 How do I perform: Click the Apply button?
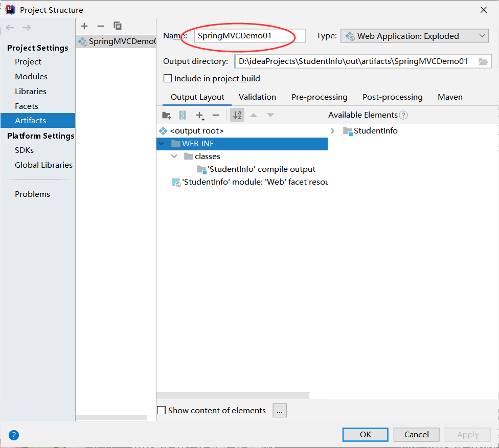point(467,435)
